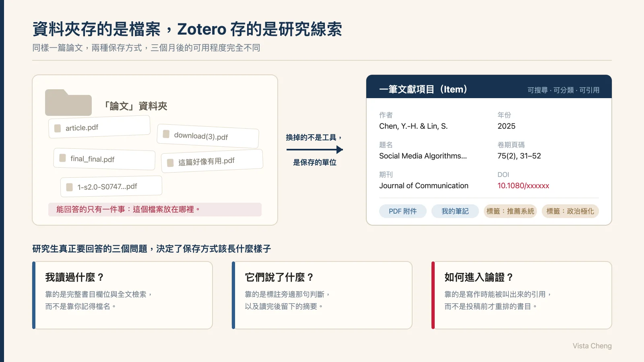The image size is (644, 362).
Task: Click the file icon beside 這篇好像有用.pdf
Action: click(x=170, y=162)
